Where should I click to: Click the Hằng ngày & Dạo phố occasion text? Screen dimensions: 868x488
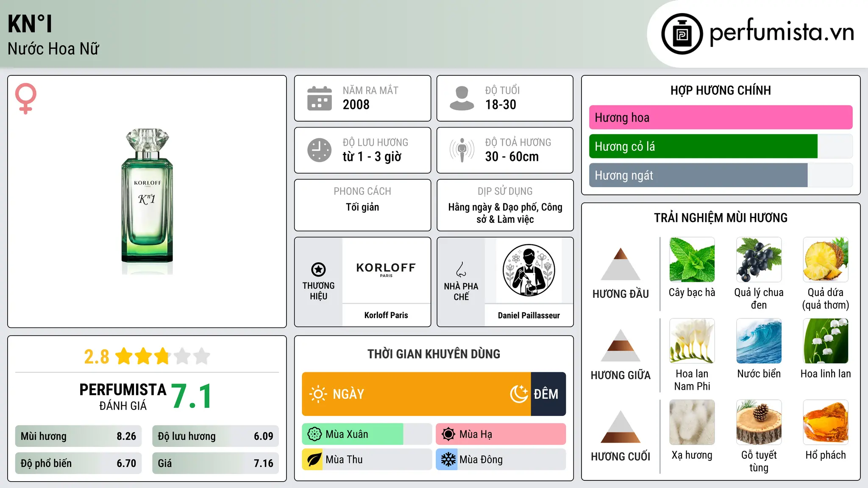[505, 213]
